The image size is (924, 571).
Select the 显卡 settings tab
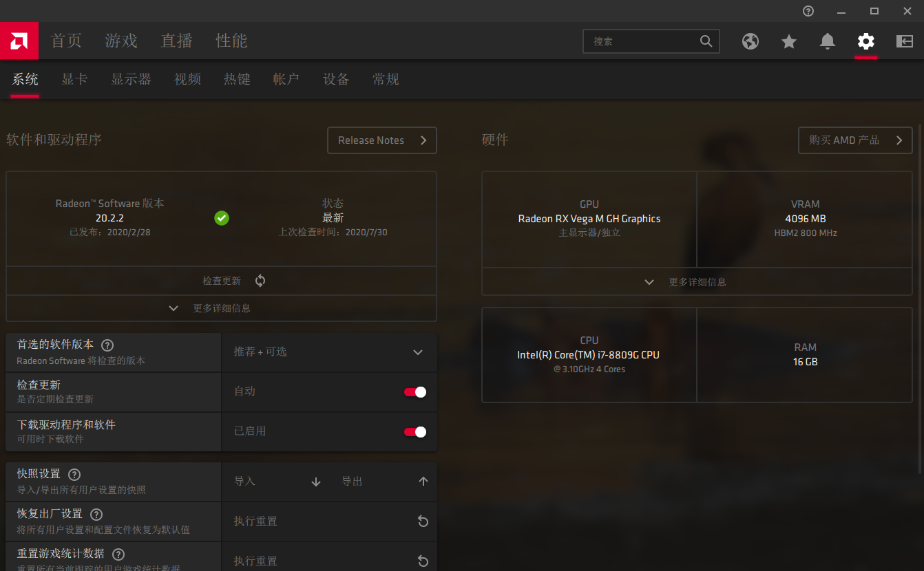74,79
